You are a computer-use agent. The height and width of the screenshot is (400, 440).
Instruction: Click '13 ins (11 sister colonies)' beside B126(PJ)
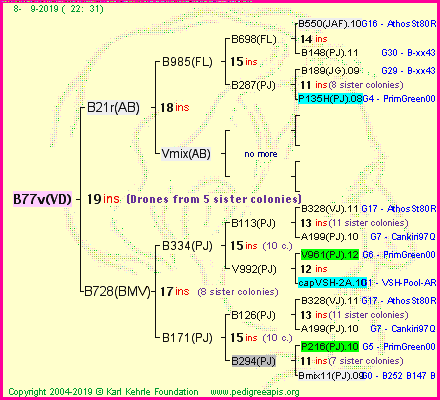pyautogui.click(x=354, y=315)
